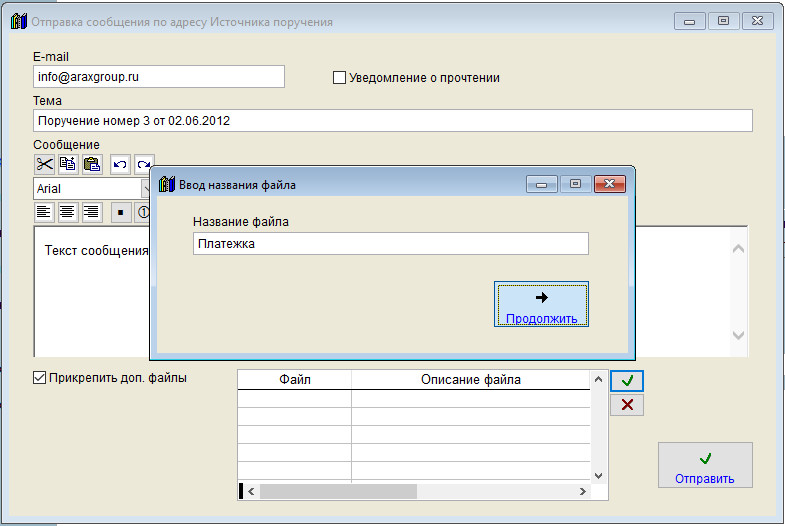Click the Файл column header
This screenshot has width=785, height=526.
click(x=295, y=379)
